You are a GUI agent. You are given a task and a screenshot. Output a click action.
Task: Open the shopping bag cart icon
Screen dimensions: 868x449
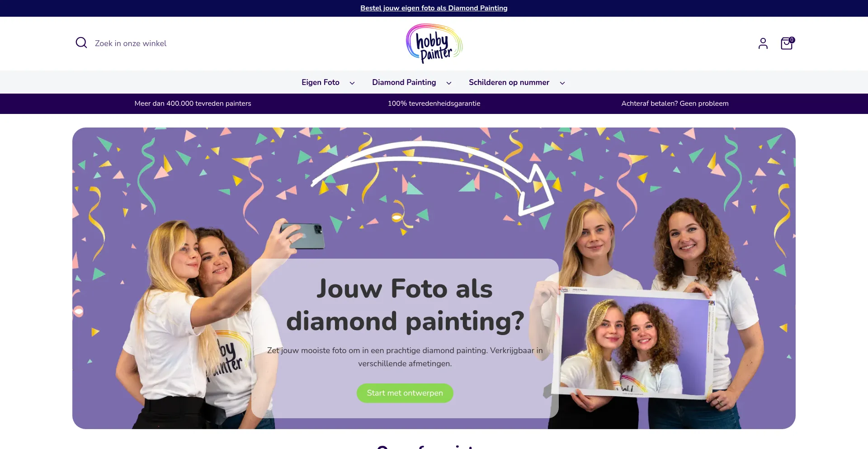(x=787, y=43)
